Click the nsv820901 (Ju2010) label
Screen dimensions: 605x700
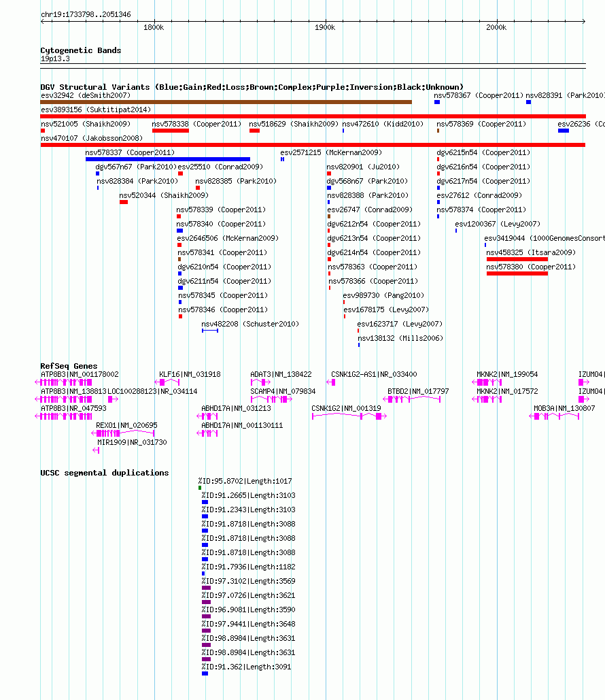363,167
